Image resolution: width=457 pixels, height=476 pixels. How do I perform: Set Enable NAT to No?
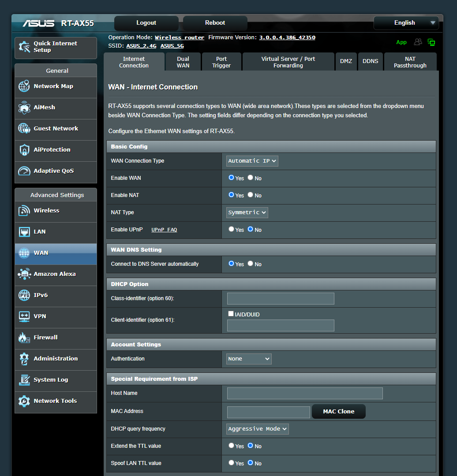251,195
